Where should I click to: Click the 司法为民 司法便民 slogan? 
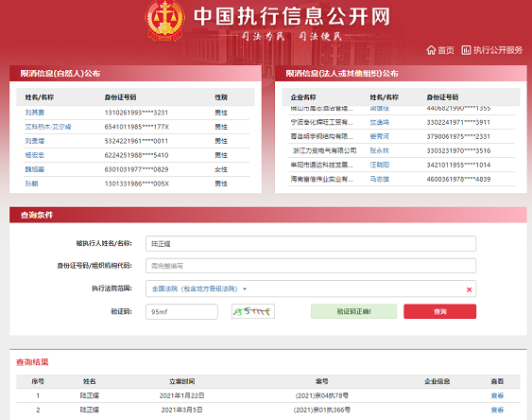tap(292, 36)
